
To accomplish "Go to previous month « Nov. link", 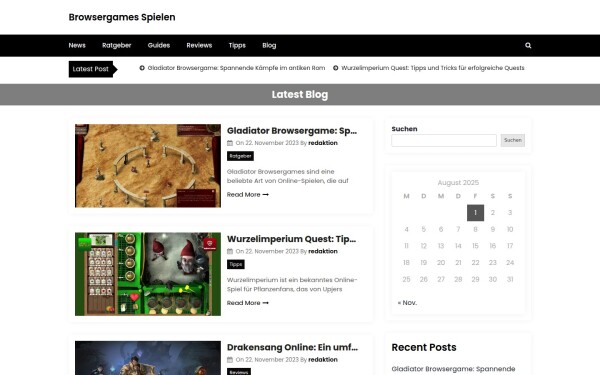I will (408, 303).
